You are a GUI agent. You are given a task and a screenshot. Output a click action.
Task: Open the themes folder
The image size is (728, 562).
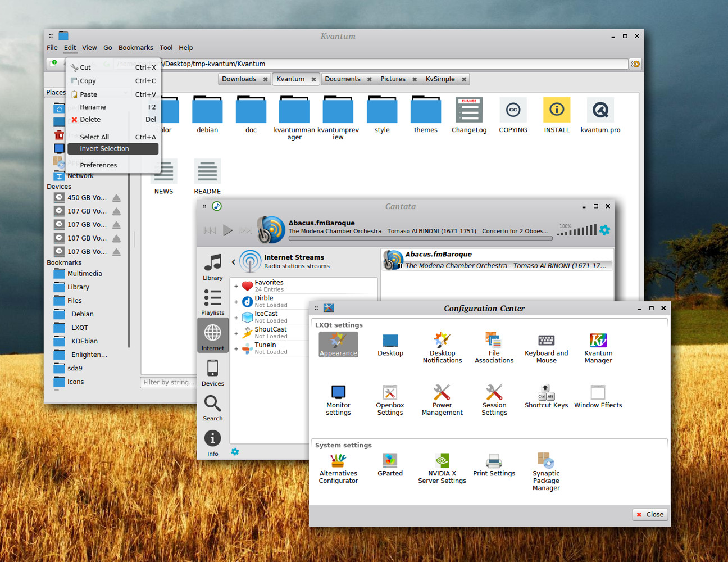click(x=426, y=115)
